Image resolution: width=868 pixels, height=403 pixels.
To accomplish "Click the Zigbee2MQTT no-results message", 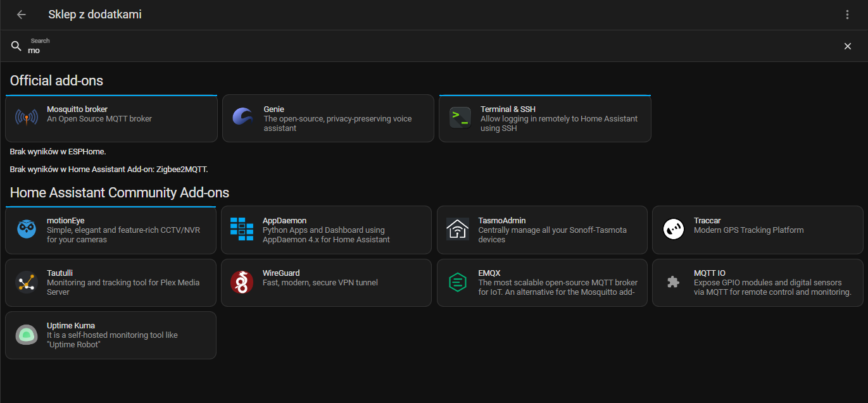I will (109, 170).
